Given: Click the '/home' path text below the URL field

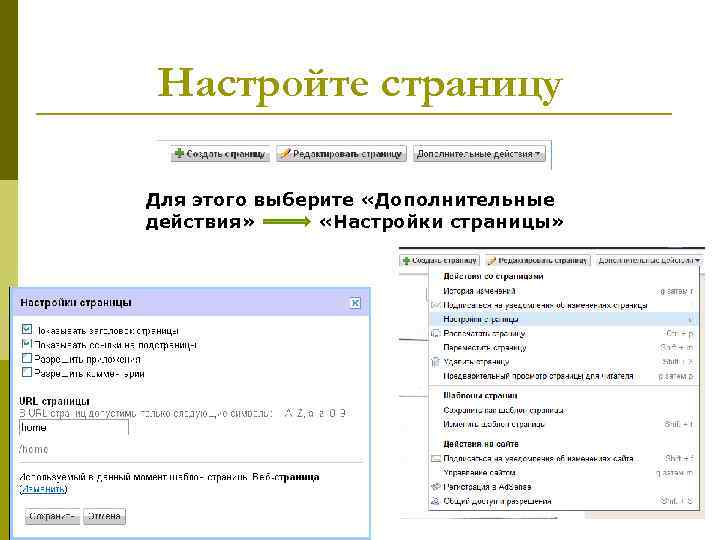Looking at the screenshot, I should tap(34, 449).
